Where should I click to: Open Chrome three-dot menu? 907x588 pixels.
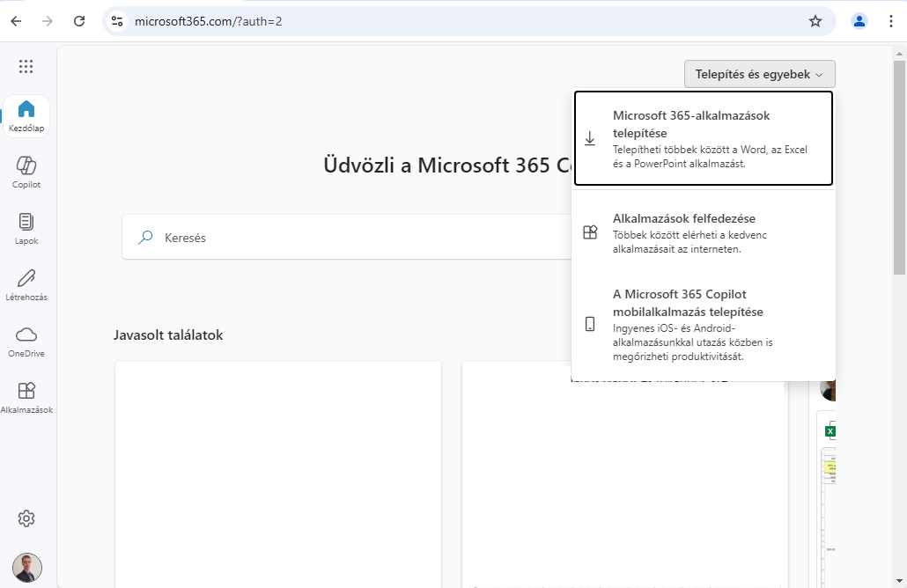click(891, 21)
